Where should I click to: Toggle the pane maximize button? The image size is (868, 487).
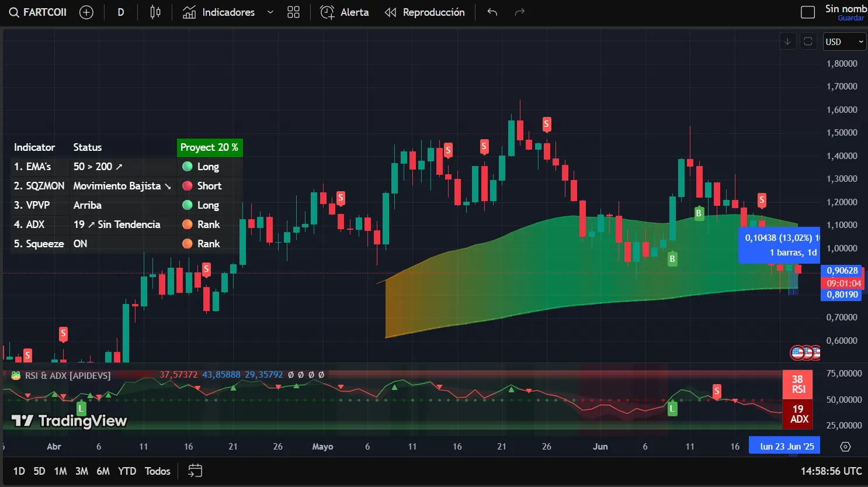(808, 42)
